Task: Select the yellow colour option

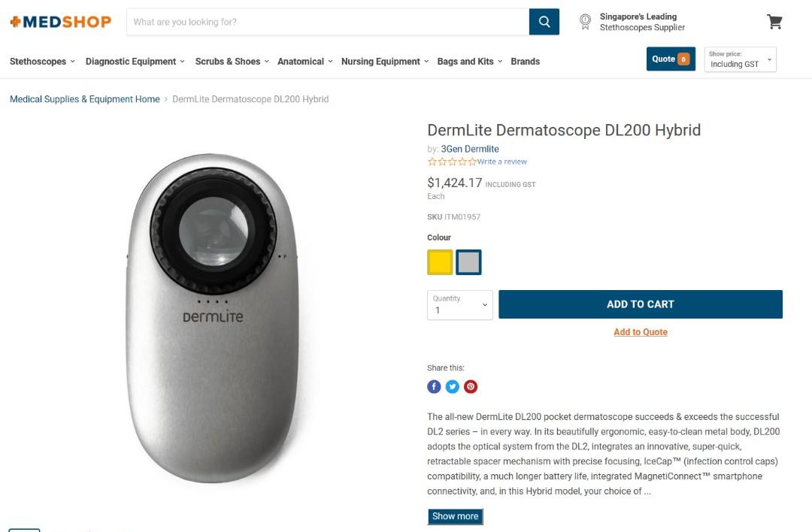Action: click(440, 261)
